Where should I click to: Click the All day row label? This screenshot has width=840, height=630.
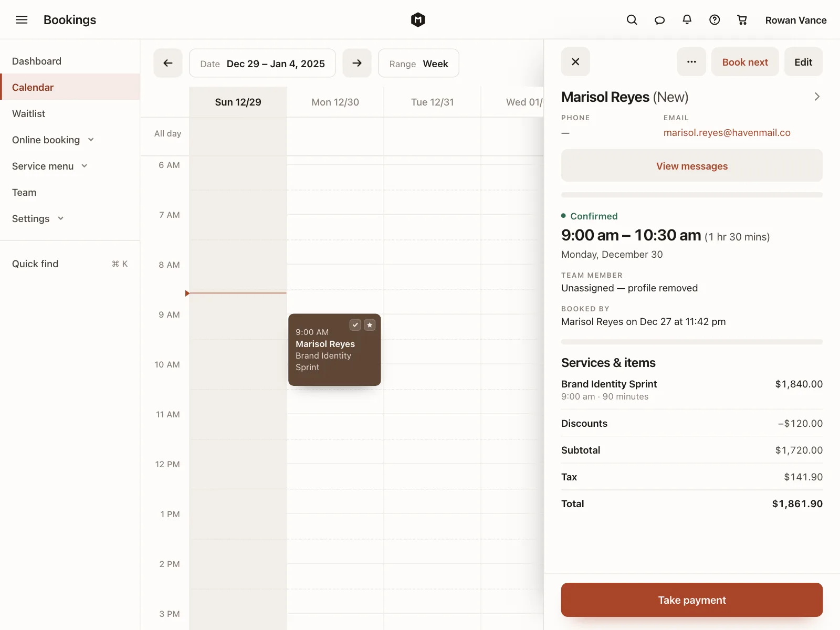click(167, 133)
